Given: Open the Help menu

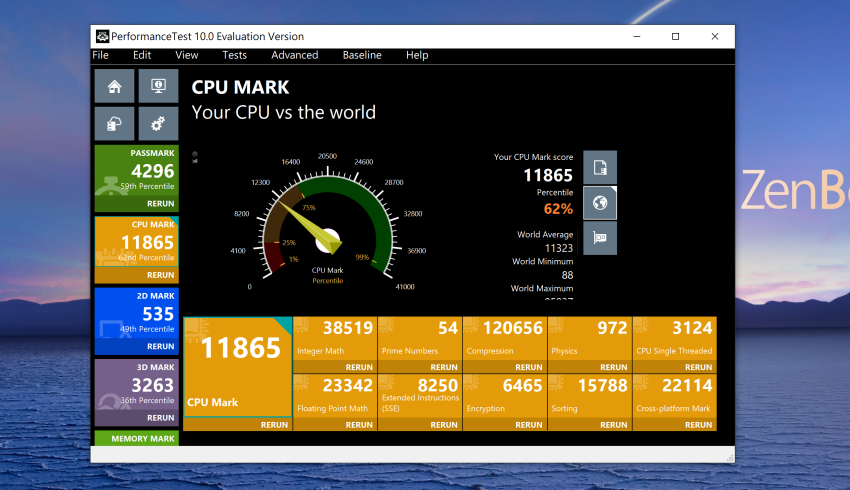Looking at the screenshot, I should [417, 55].
